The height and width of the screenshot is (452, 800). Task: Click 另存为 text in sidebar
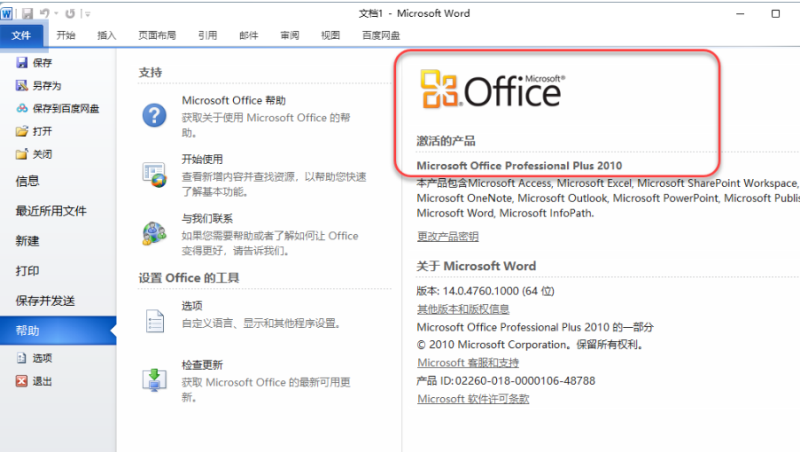click(x=47, y=86)
